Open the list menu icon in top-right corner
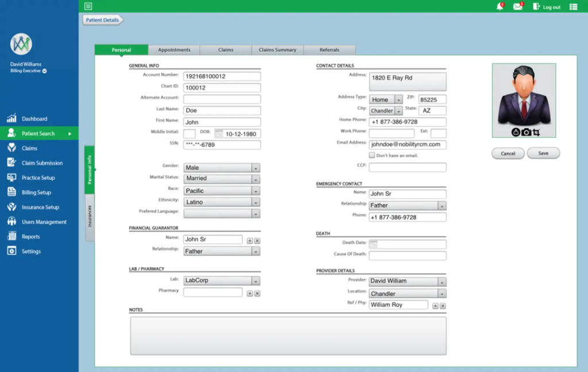The width and height of the screenshot is (588, 372). (573, 7)
